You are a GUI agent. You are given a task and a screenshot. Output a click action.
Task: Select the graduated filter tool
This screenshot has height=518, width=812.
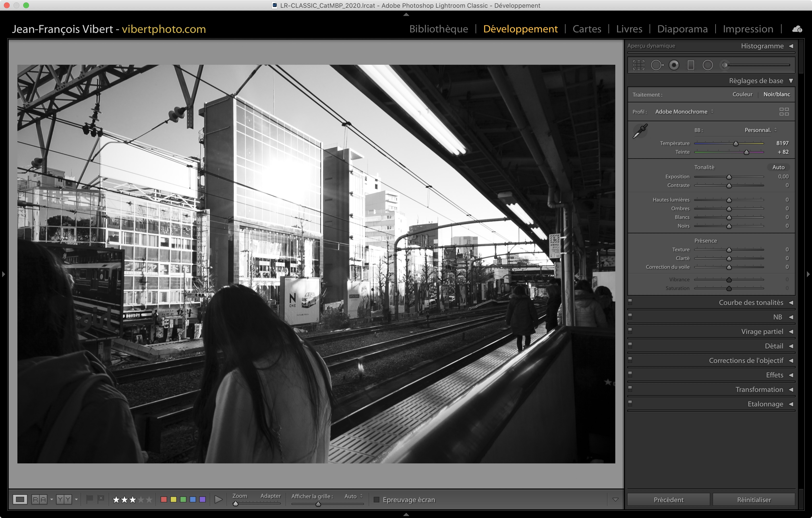click(691, 65)
